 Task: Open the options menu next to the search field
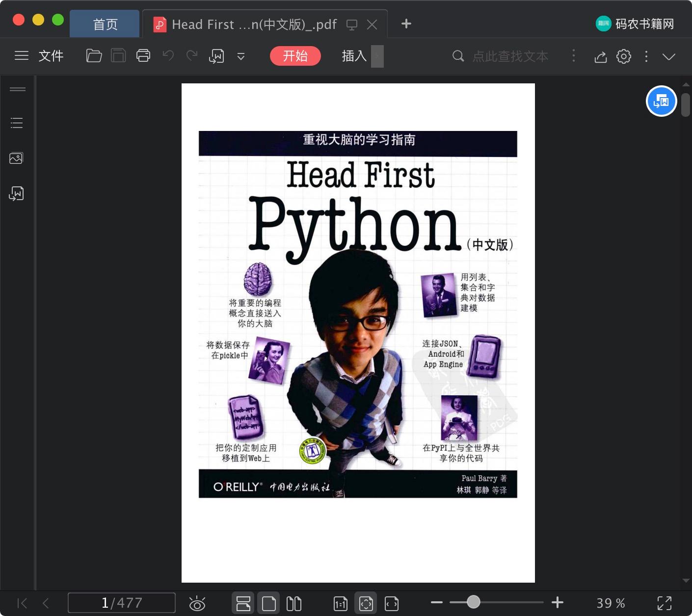(574, 56)
